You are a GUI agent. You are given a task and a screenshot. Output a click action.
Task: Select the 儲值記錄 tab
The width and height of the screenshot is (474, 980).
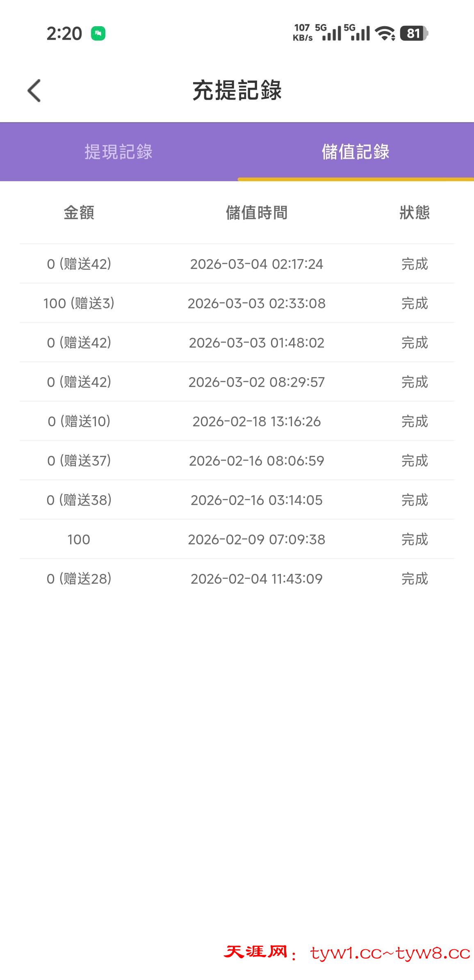pyautogui.click(x=355, y=152)
